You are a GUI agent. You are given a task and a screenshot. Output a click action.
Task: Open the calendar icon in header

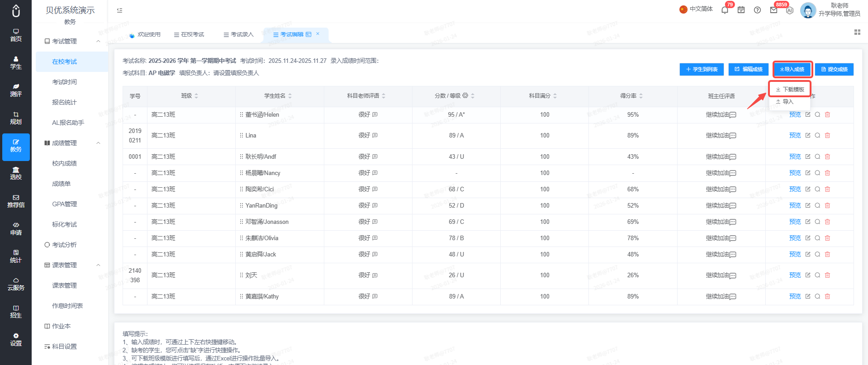[x=741, y=10]
